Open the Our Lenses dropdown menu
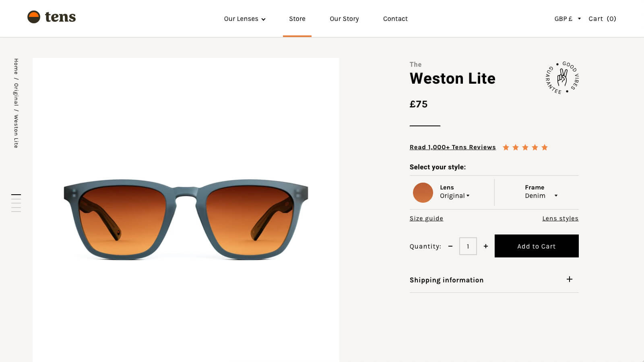This screenshot has height=362, width=644. tap(244, 19)
